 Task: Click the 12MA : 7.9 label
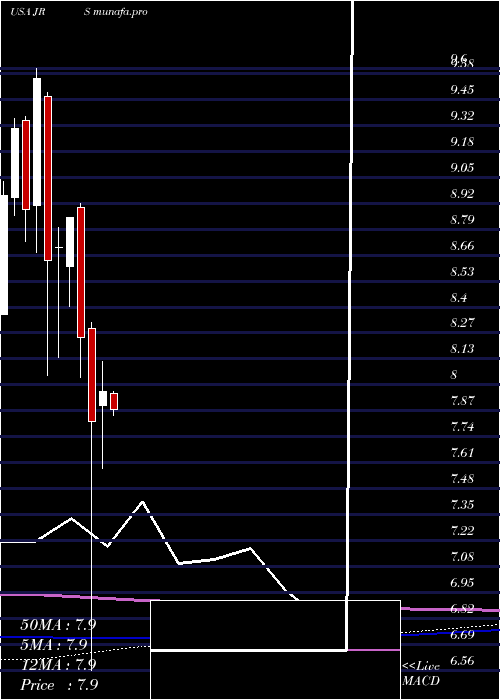pos(58,665)
